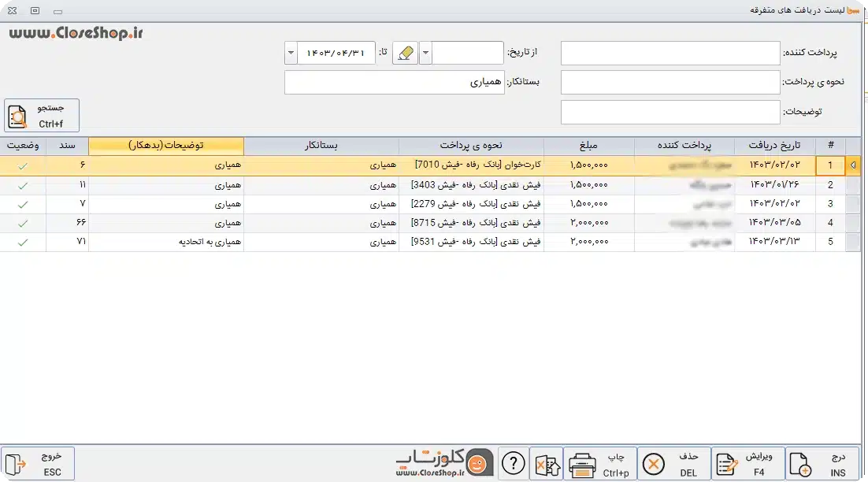Minimize the window

(57, 11)
